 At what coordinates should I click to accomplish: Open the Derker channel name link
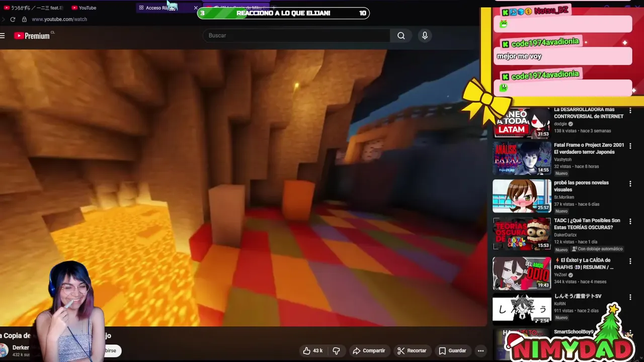[21, 347]
